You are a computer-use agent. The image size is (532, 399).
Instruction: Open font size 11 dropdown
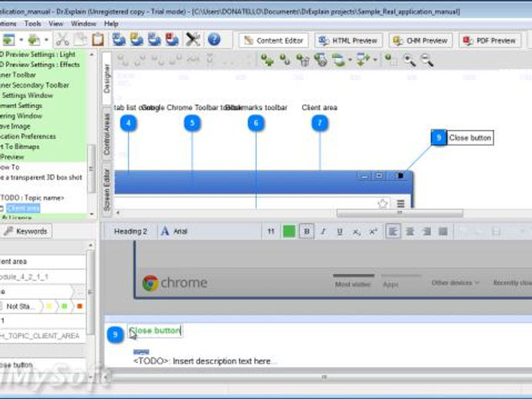(271, 232)
